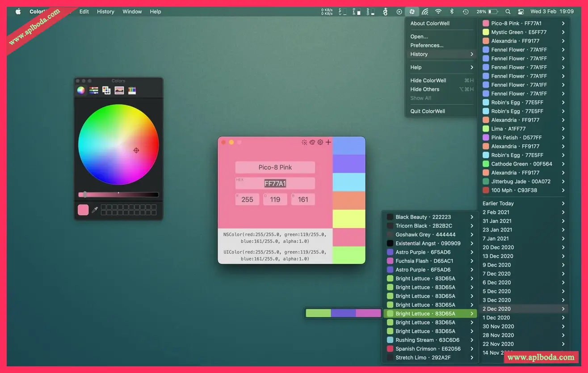The image size is (588, 373).
Task: Activate the eyedropper color sampler
Action: click(95, 210)
